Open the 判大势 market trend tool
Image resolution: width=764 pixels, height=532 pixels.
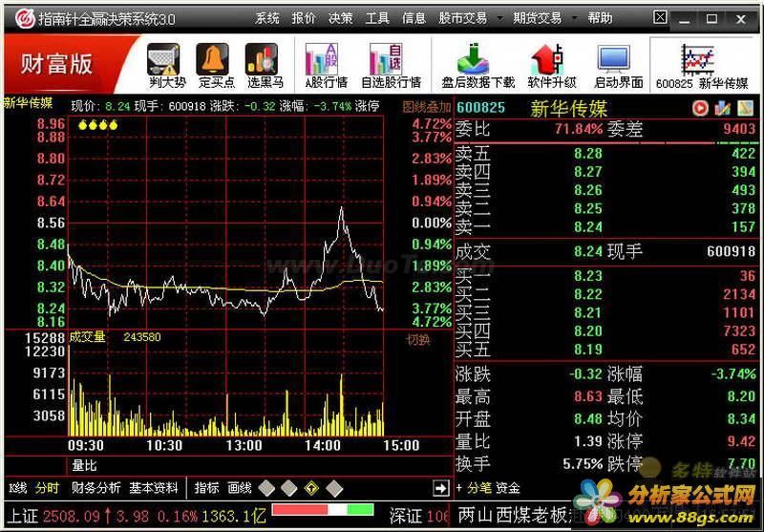point(165,66)
